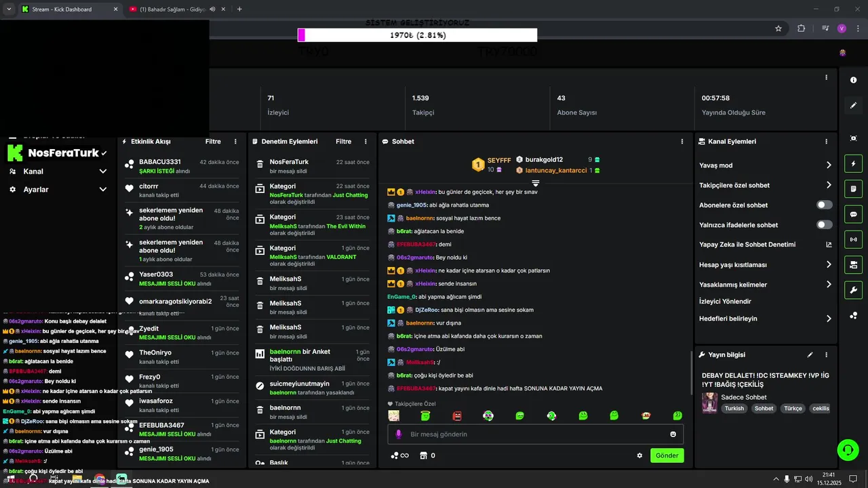Click the shop icon below the message box
The width and height of the screenshot is (868, 488).
point(424,455)
